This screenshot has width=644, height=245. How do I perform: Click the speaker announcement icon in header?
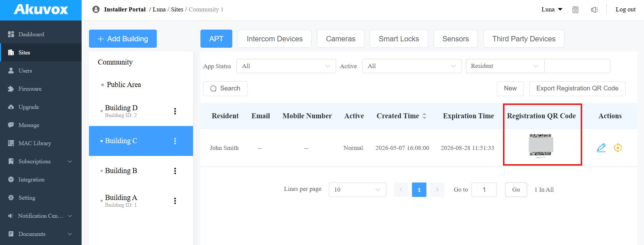click(595, 10)
